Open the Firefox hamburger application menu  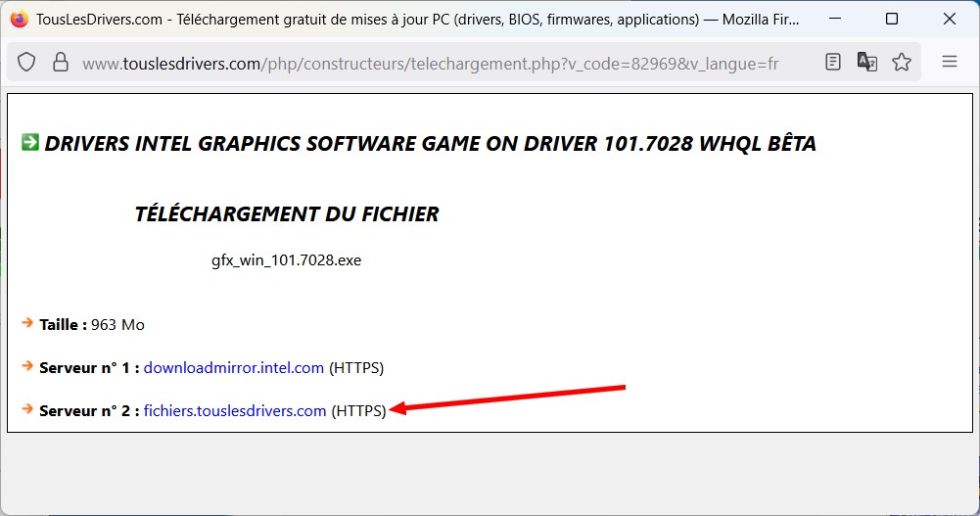(x=949, y=63)
